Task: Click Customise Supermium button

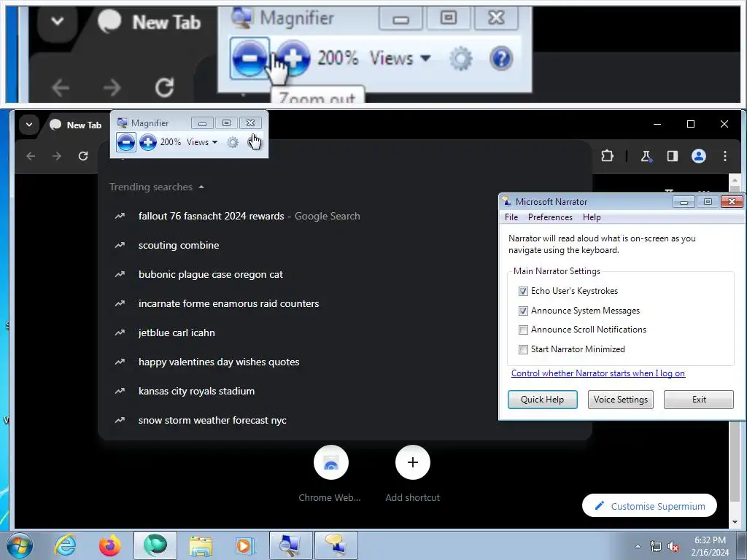Action: click(649, 506)
